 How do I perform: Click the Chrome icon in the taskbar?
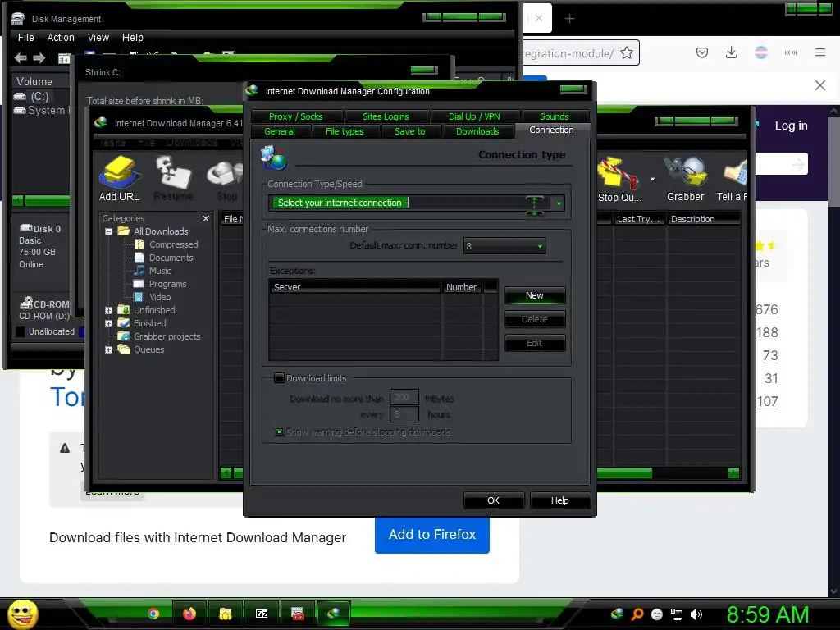click(153, 614)
